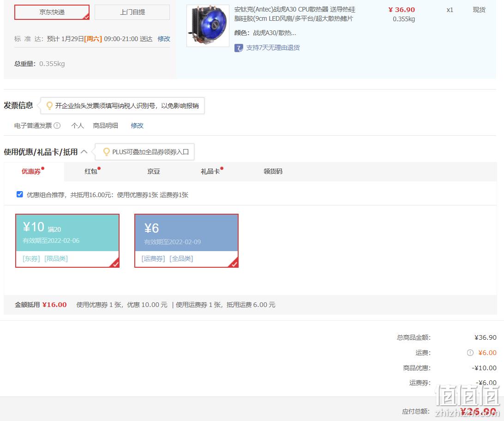The height and width of the screenshot is (421, 504).
Task: Switch to the 京豆 tab
Action: tap(154, 171)
